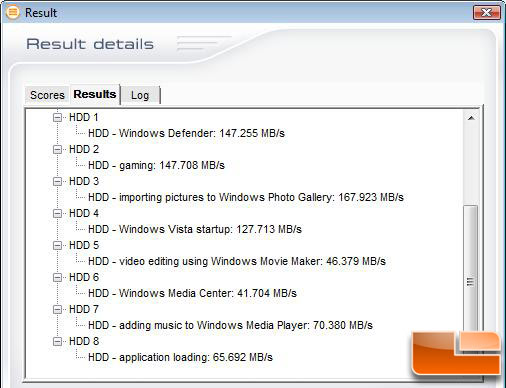The height and width of the screenshot is (388, 506).
Task: Select the HDD 2 label
Action: (84, 149)
